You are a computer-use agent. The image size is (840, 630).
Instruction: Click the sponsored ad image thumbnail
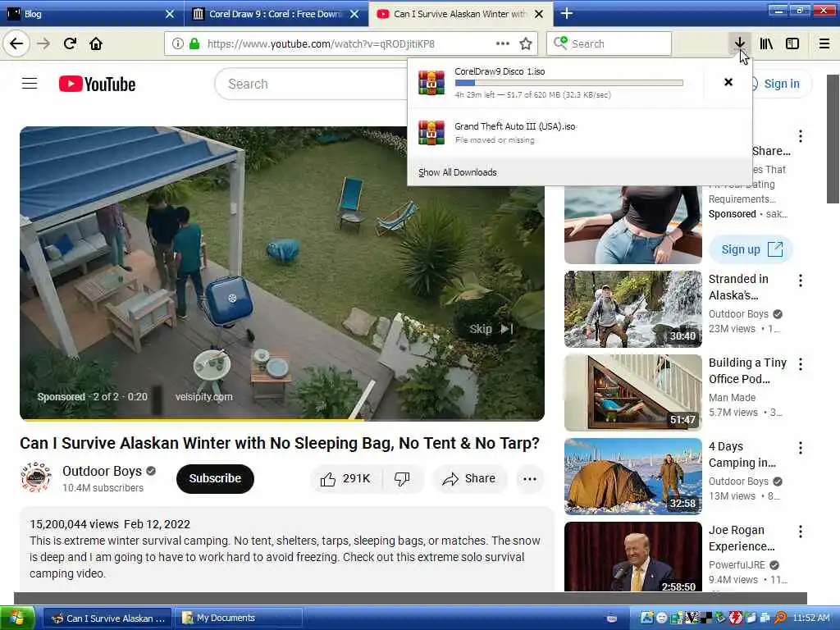click(x=633, y=225)
